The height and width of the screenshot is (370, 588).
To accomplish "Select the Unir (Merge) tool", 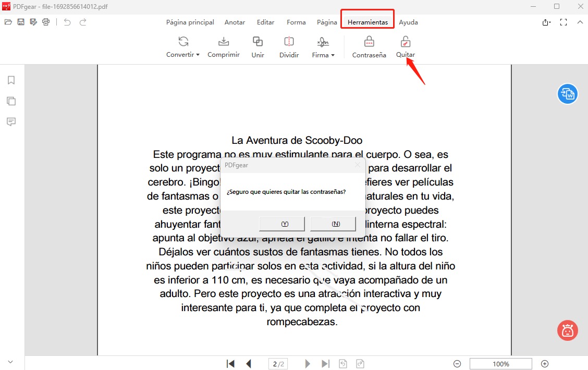I will [x=258, y=46].
